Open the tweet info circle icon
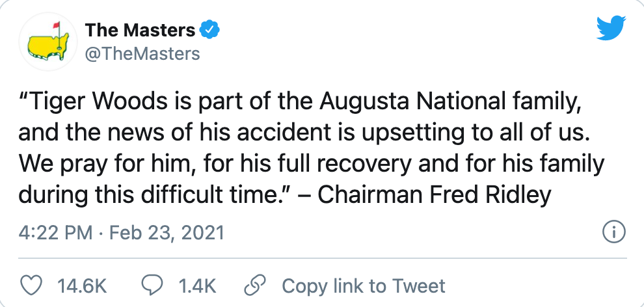Image resolution: width=644 pixels, height=307 pixels. pyautogui.click(x=614, y=233)
